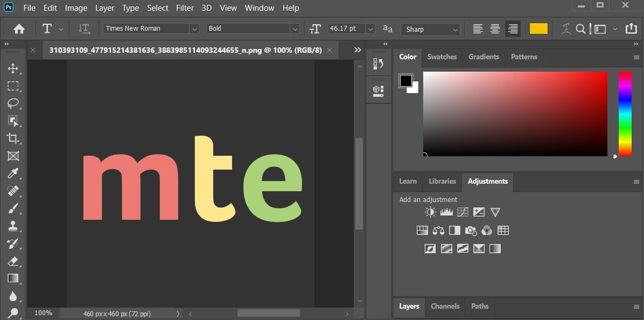Open the Filter menu
Screen dimensions: 644x320
[x=185, y=8]
